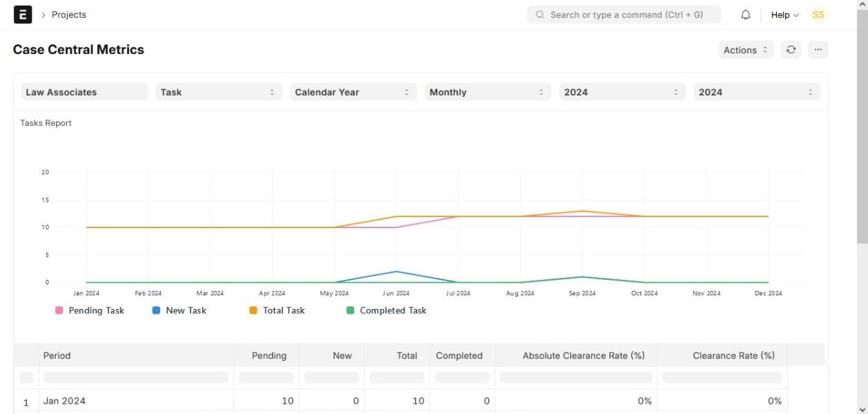Screen dimensions: 868x414
Task: Sort by the Completed column header
Action: pyautogui.click(x=462, y=355)
